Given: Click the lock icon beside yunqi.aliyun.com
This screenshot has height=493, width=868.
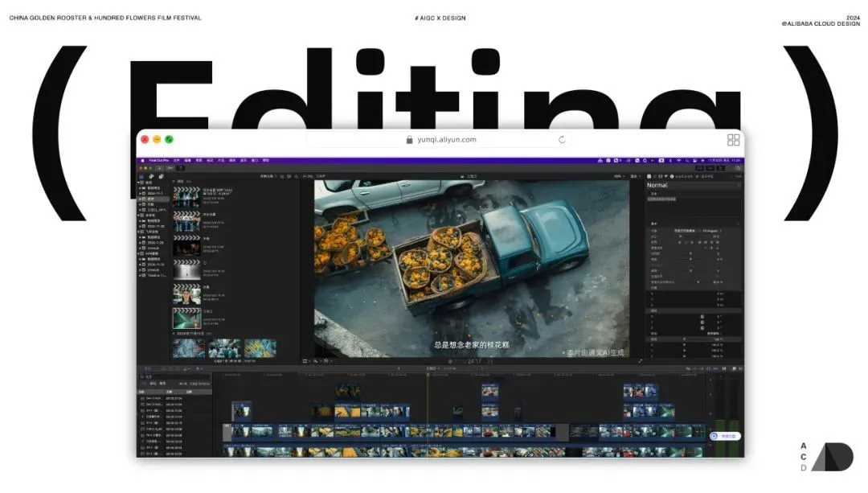Looking at the screenshot, I should click(x=410, y=140).
